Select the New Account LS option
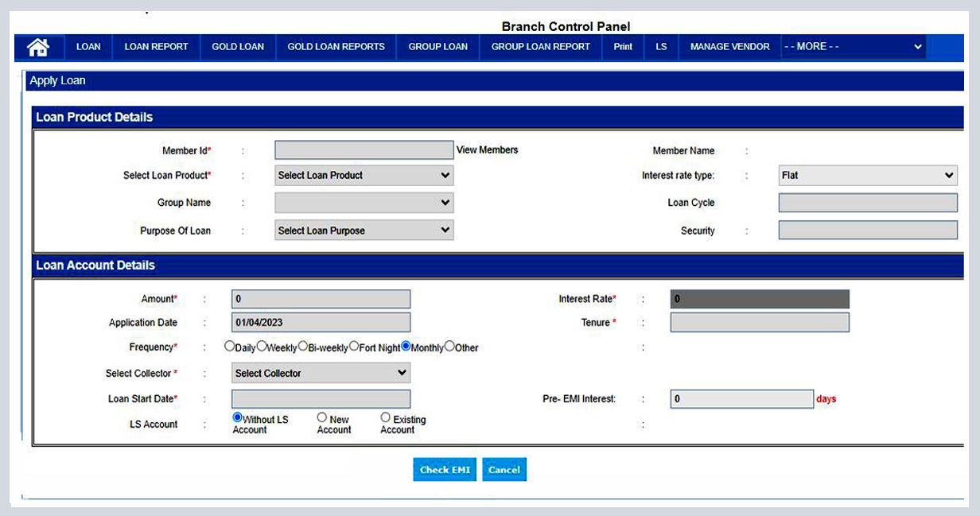980x516 pixels. click(x=321, y=416)
